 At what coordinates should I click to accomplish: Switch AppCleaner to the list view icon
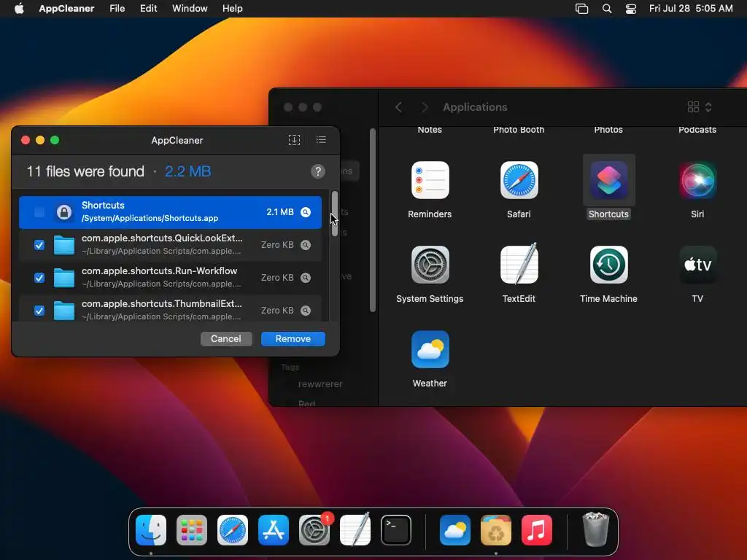pyautogui.click(x=321, y=140)
